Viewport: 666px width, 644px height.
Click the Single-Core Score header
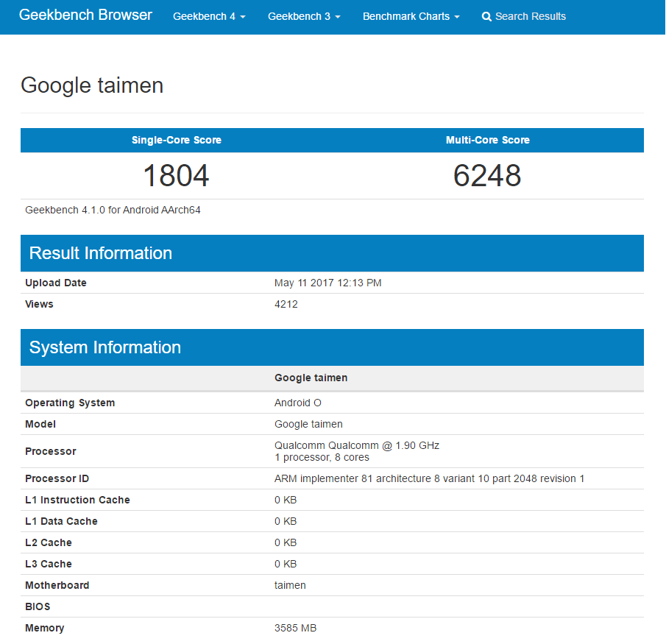coord(177,140)
